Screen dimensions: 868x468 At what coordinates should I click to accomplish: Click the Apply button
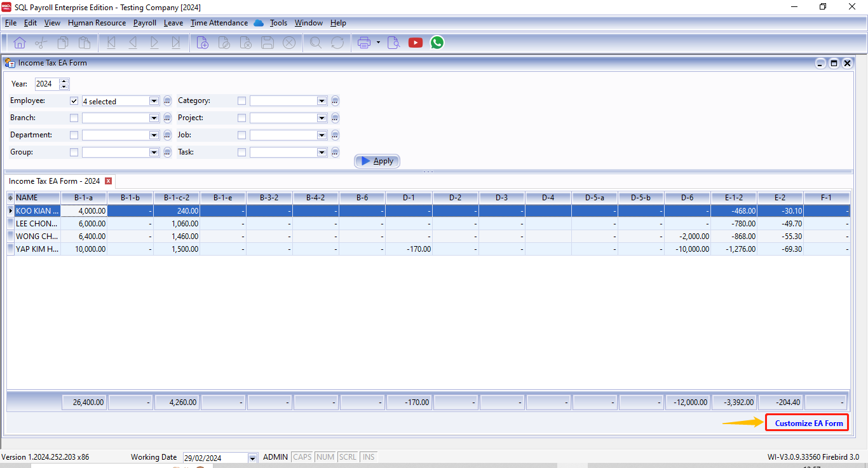[x=377, y=162]
